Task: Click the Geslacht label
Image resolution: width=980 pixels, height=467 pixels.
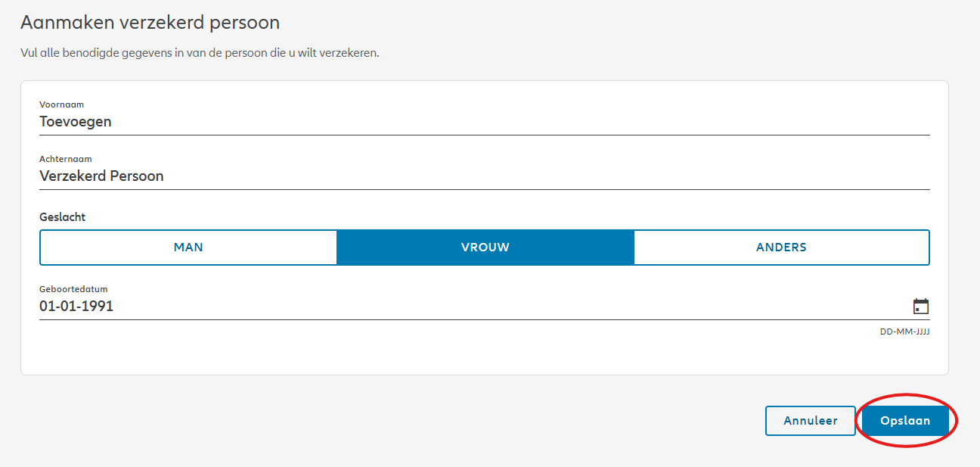Action: [x=62, y=217]
